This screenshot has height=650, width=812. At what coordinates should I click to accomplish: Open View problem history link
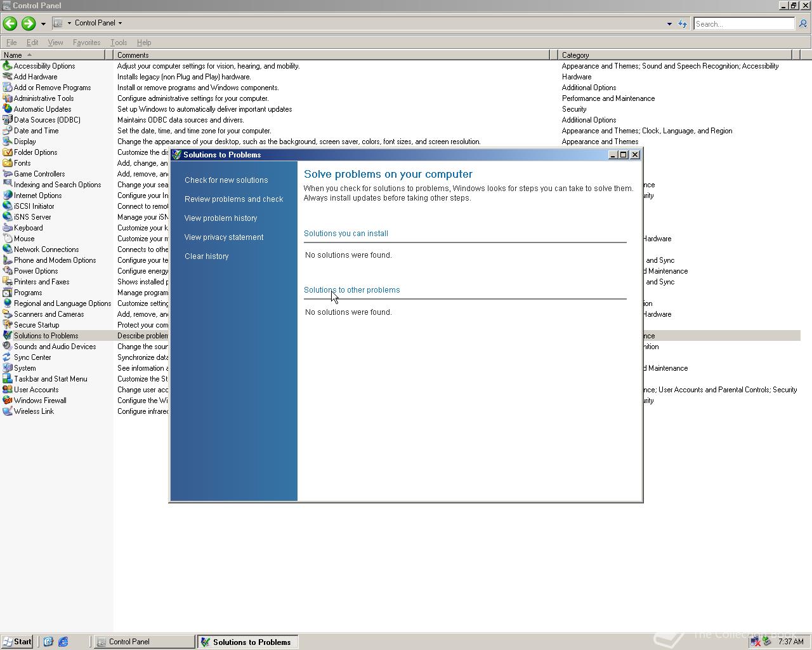[x=221, y=218]
